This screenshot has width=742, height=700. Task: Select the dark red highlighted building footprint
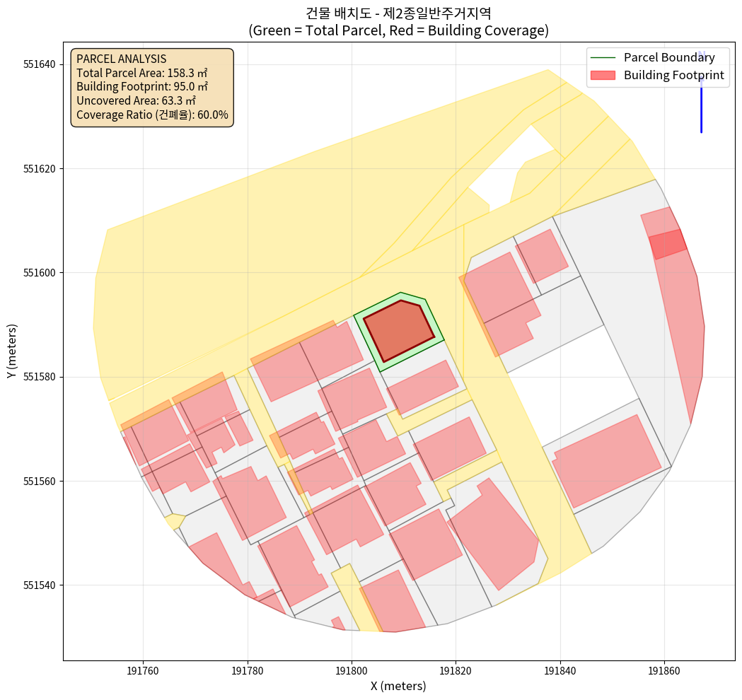[398, 329]
